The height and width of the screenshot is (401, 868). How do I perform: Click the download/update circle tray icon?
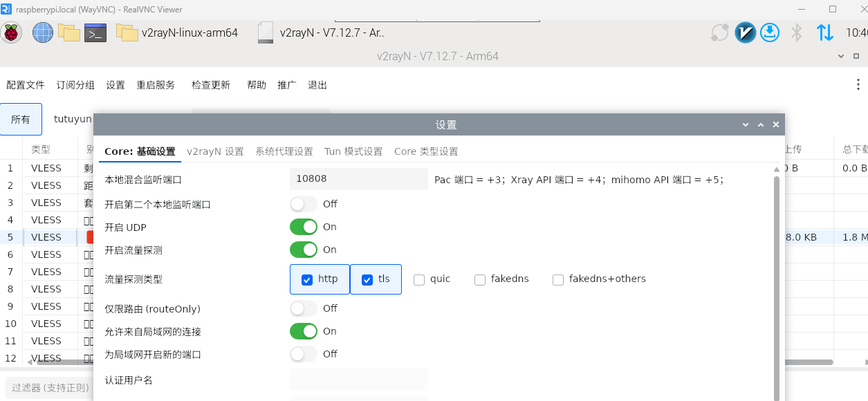770,32
